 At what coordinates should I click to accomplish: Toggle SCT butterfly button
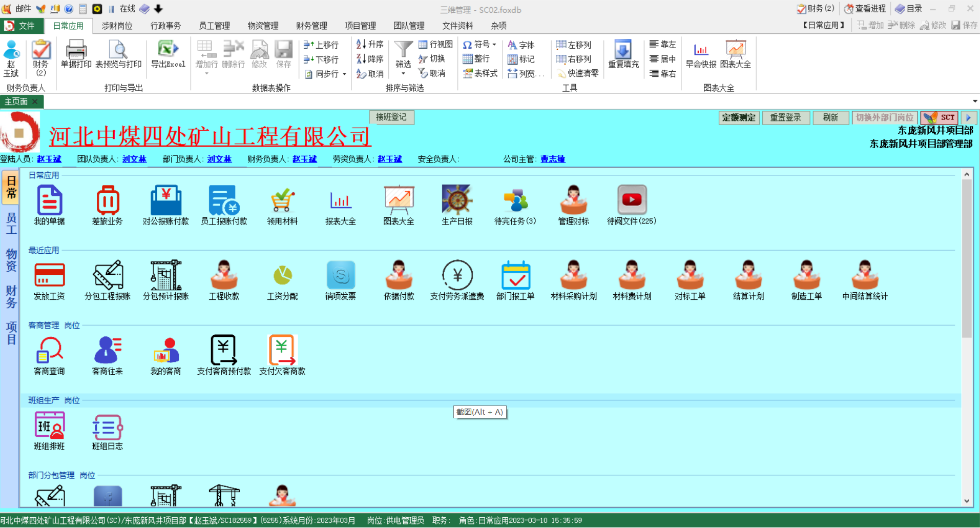[x=939, y=117]
